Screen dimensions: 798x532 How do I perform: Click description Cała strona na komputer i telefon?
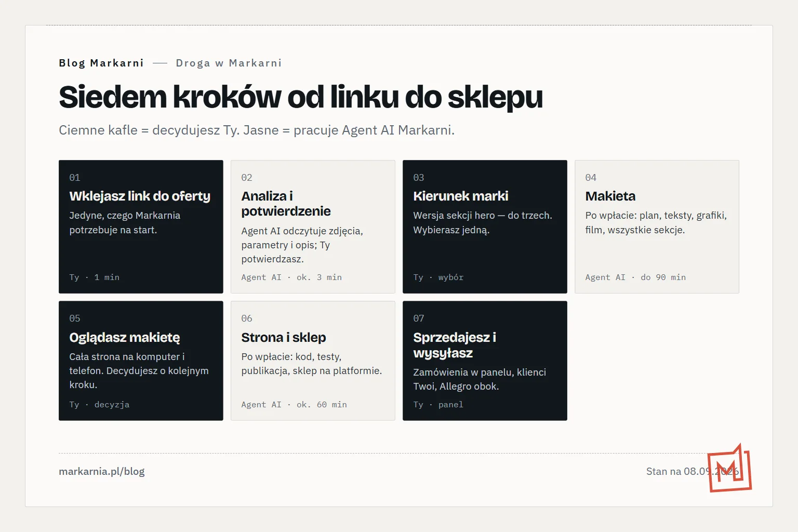139,371
